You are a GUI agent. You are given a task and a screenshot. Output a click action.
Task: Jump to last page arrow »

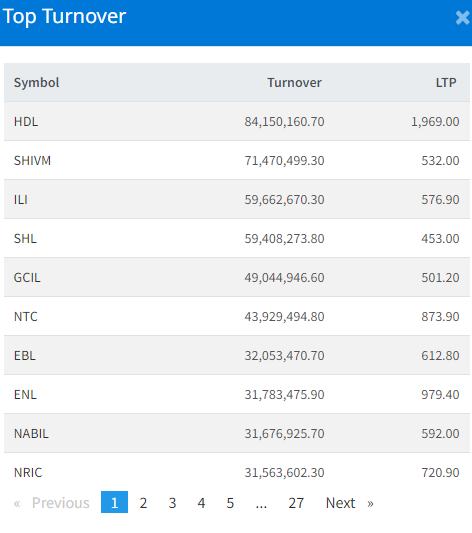370,503
